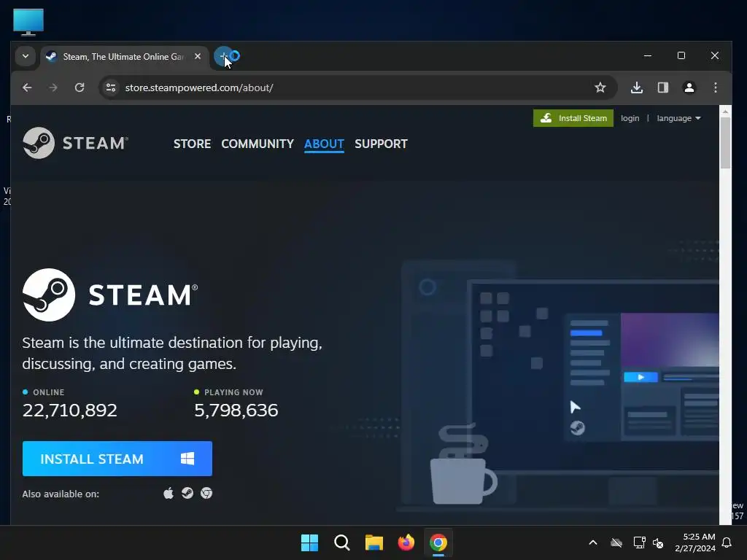Open Chrome three-dot menu

pyautogui.click(x=716, y=87)
